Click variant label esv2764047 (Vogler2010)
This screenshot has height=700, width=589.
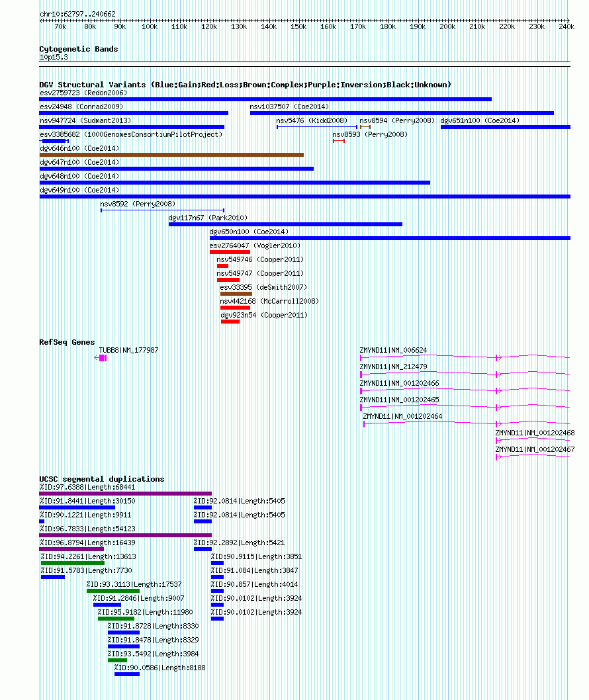(255, 245)
